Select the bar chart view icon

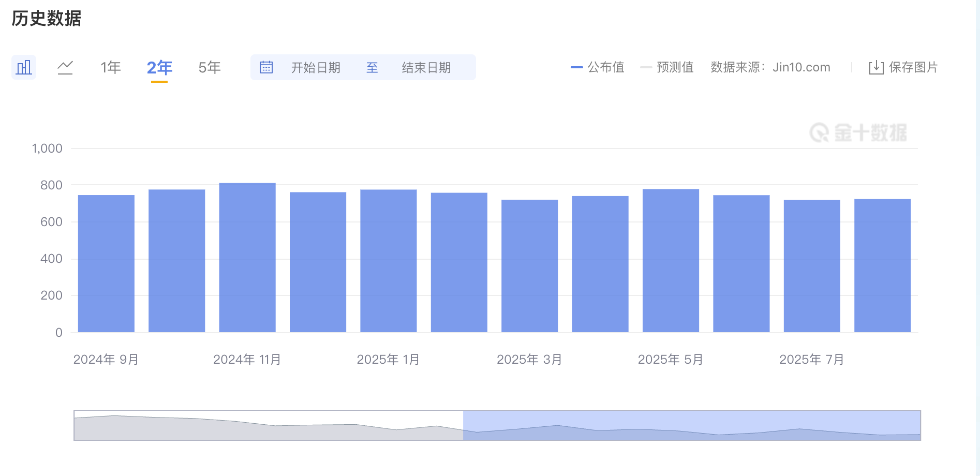(24, 67)
